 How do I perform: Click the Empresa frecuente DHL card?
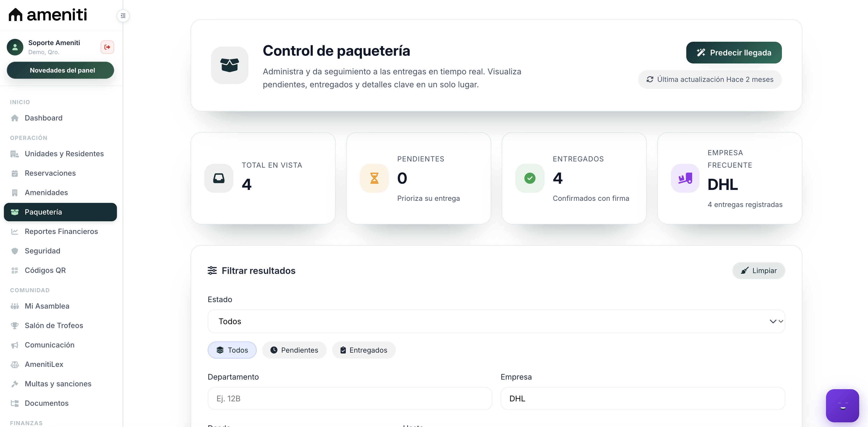pos(730,178)
